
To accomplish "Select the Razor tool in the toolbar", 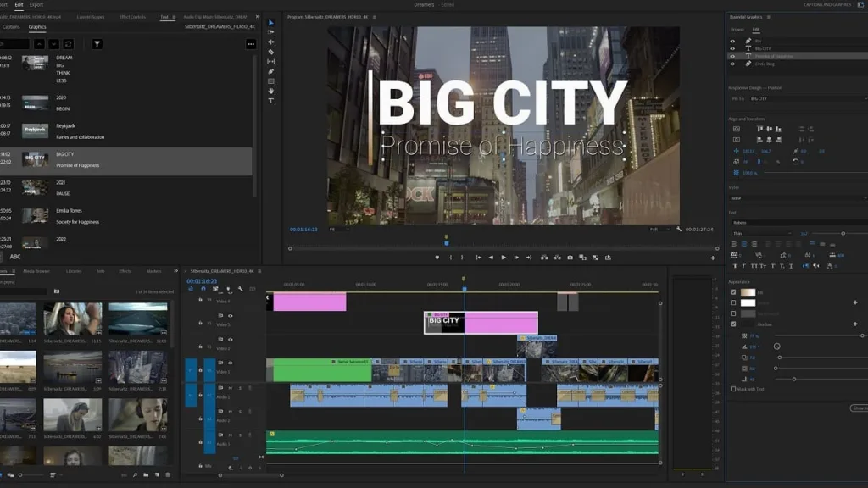I will 271,53.
